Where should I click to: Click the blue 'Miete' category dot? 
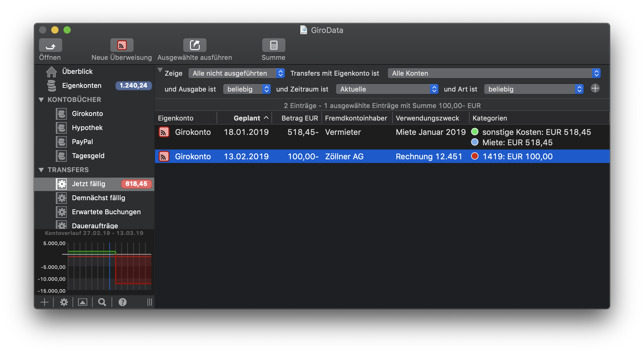click(x=475, y=142)
